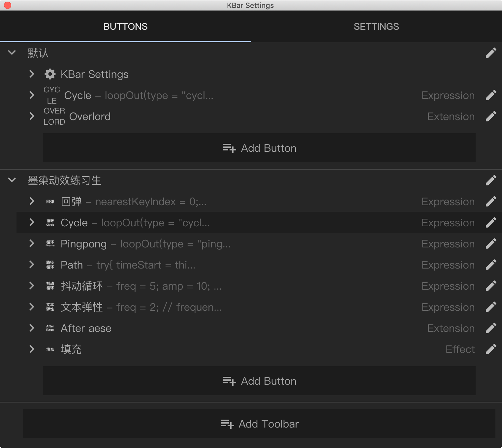Collapse the 墨染动效练习生 toolbar group
The width and height of the screenshot is (502, 448).
point(12,180)
